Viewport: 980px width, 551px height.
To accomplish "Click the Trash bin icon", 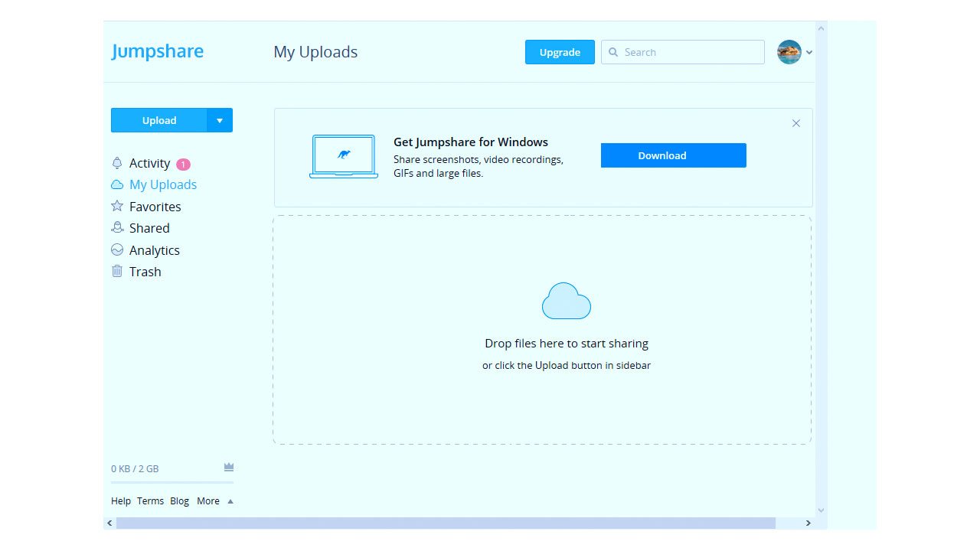I will click(117, 271).
